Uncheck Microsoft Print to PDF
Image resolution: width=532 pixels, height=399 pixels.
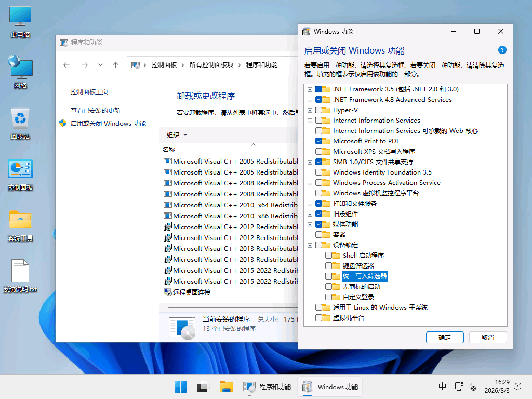(318, 141)
